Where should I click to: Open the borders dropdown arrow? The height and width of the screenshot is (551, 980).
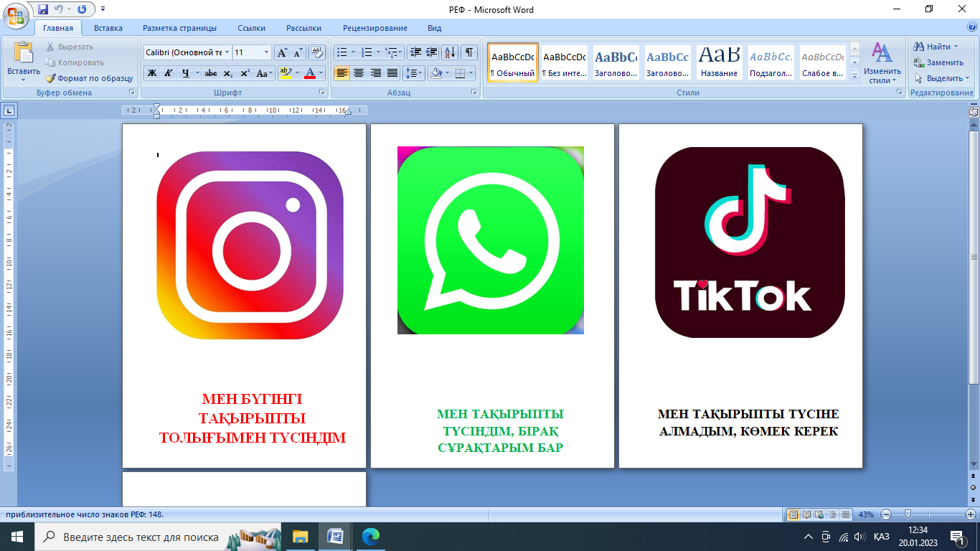(x=471, y=73)
